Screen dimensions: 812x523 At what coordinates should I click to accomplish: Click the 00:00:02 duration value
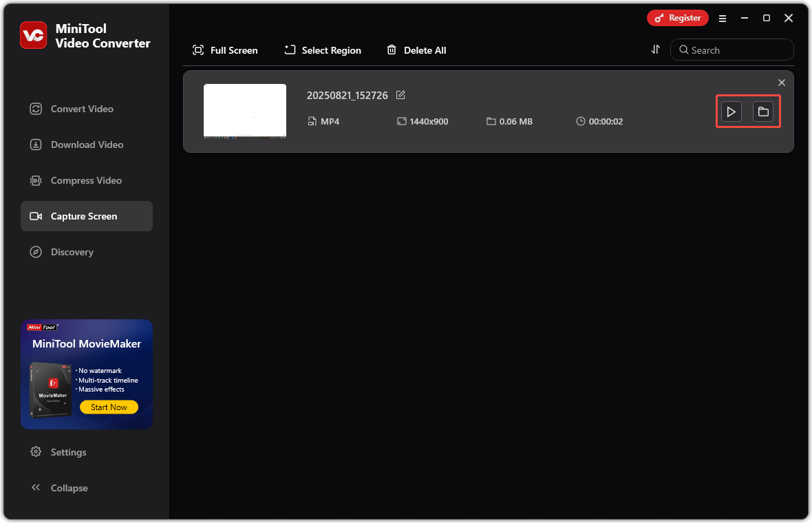pyautogui.click(x=606, y=121)
